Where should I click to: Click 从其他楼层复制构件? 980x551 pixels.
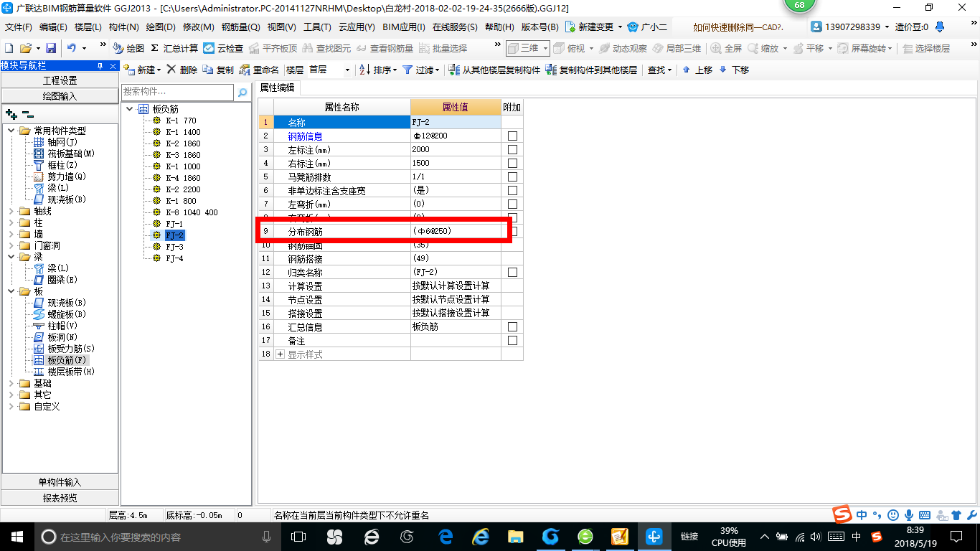[x=494, y=70]
